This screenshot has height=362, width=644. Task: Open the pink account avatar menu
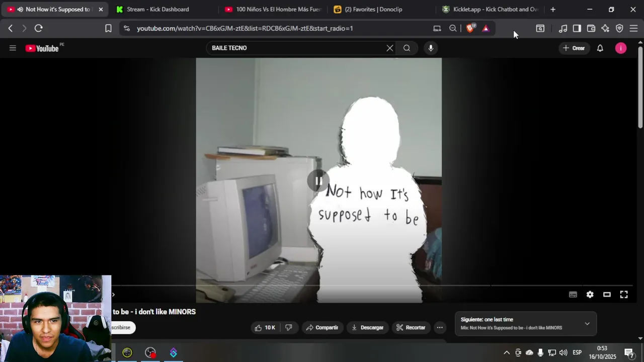(621, 48)
